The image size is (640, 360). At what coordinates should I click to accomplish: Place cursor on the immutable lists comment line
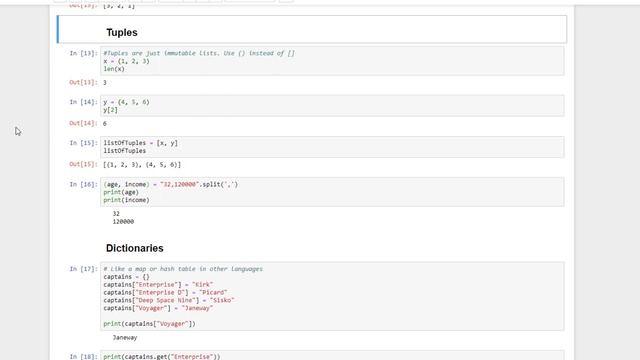click(199, 53)
